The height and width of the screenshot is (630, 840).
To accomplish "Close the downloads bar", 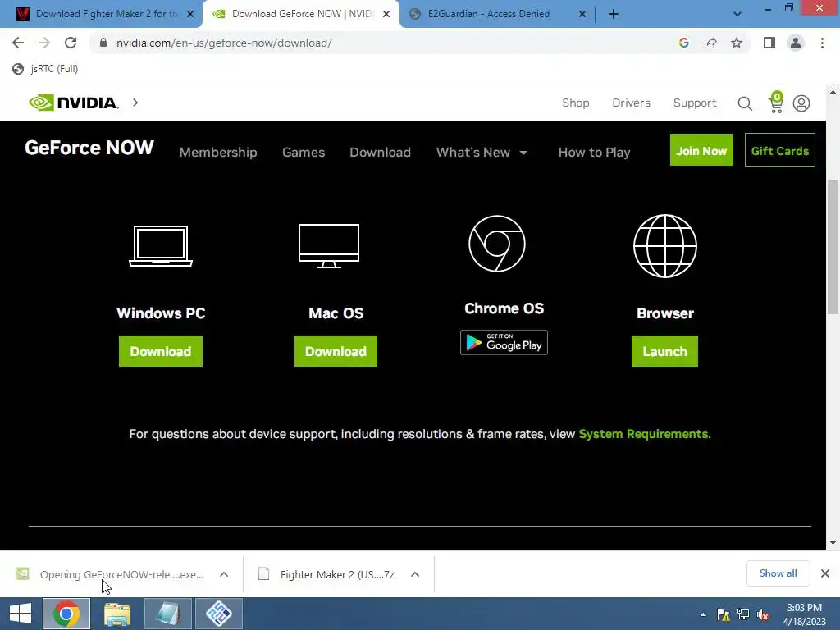I will click(x=825, y=573).
